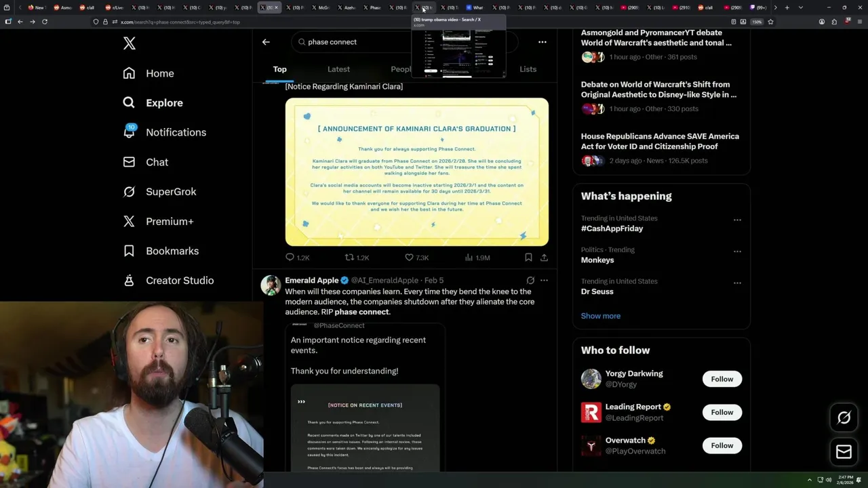Image resolution: width=868 pixels, height=488 pixels.
Task: Open the taskbar clock showing 2:47 PM
Action: (x=846, y=480)
